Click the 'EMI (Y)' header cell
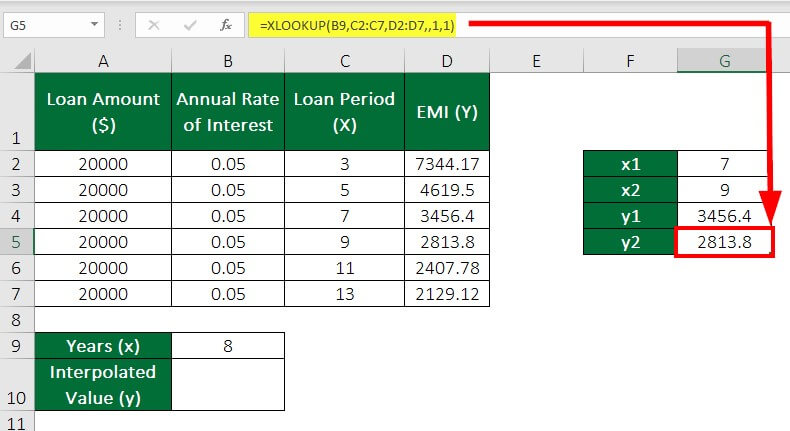790x431 pixels. (x=447, y=111)
